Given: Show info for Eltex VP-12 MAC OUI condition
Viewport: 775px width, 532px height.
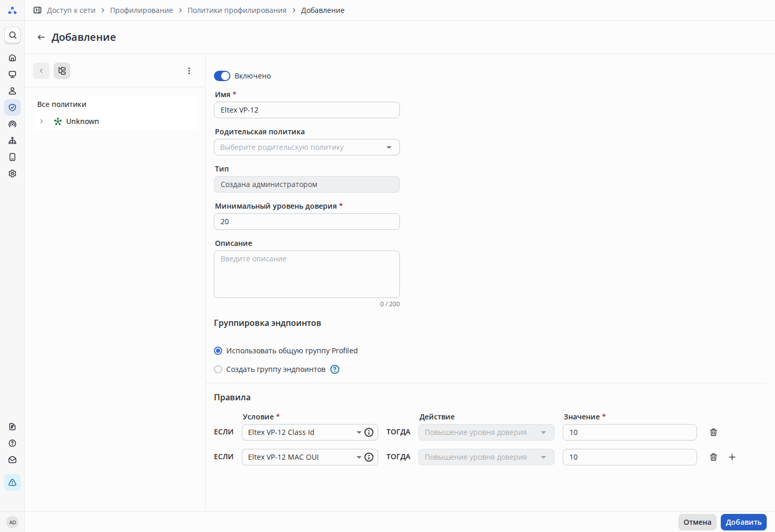Looking at the screenshot, I should point(369,457).
